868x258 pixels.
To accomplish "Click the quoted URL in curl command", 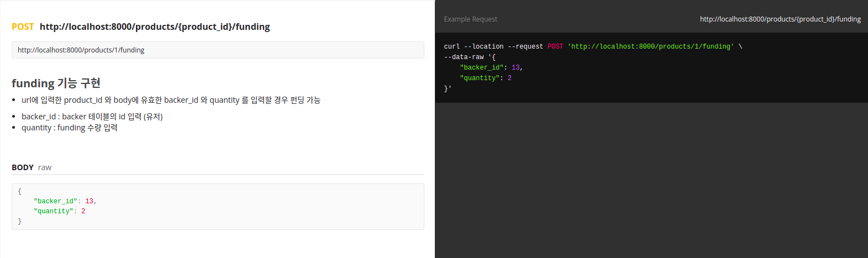I will (x=651, y=46).
